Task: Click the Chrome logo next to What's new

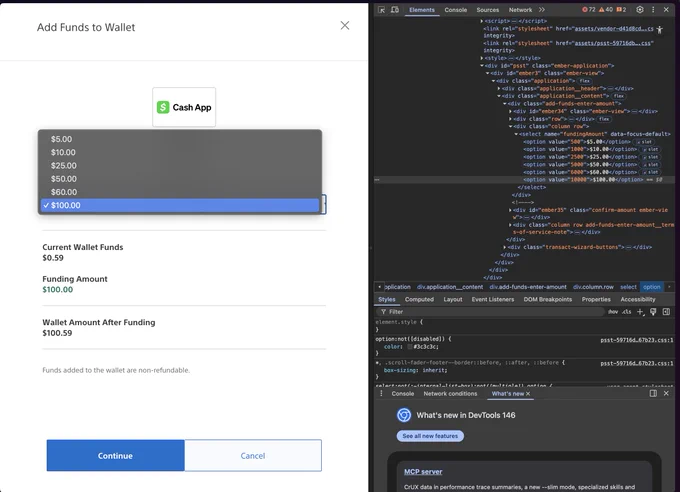Action: 404,415
